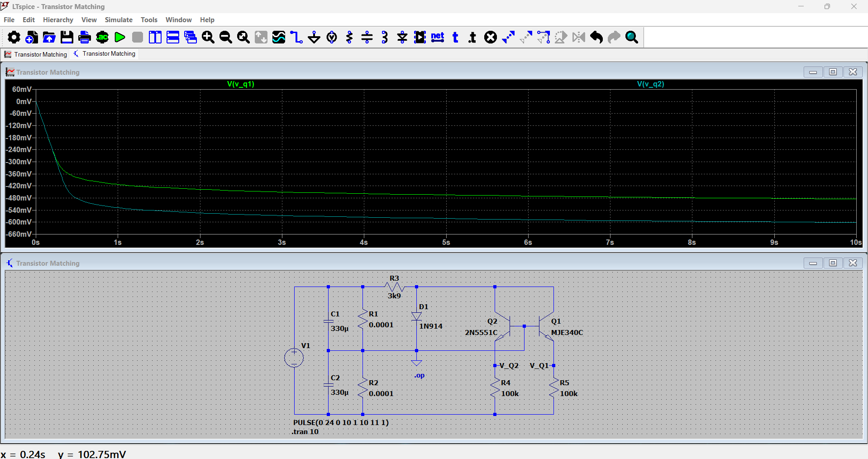Place a Resistor component
The width and height of the screenshot is (868, 459).
[349, 37]
